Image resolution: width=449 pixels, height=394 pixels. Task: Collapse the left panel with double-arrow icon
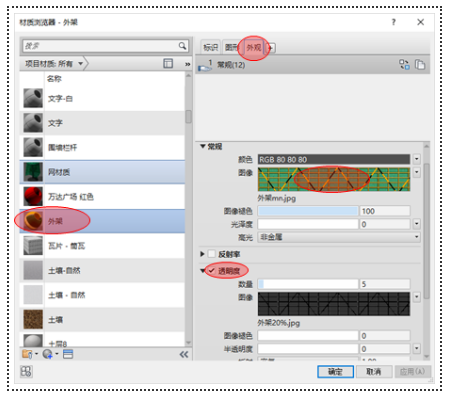(x=184, y=354)
